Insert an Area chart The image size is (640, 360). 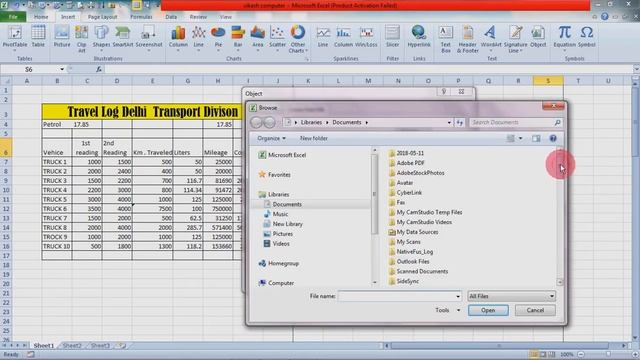pos(258,38)
